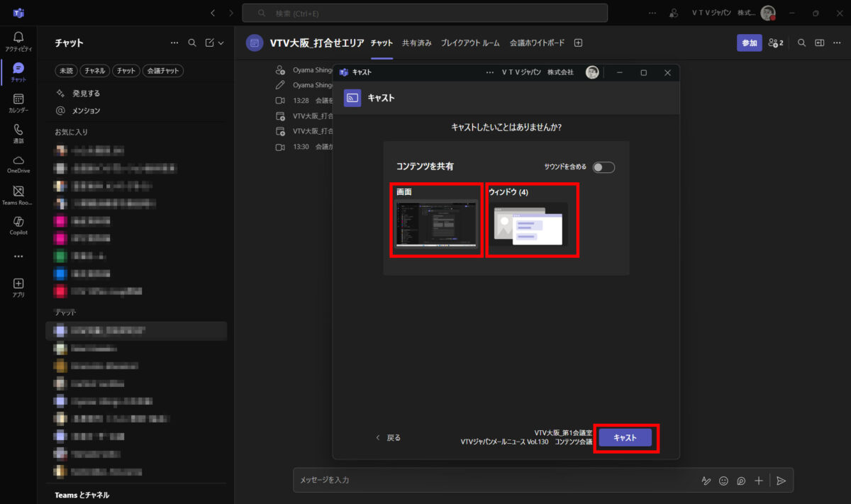This screenshot has width=851, height=504.
Task: Filter chats by チャネル channels
Action: click(94, 71)
